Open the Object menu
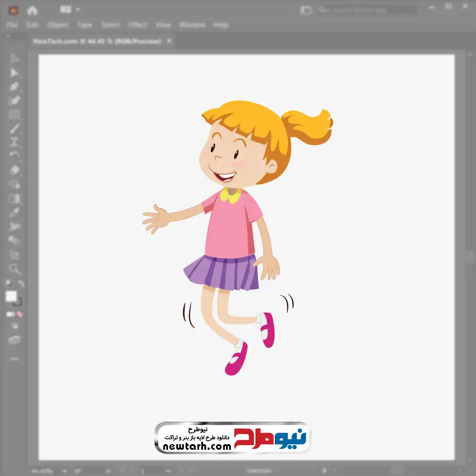 click(x=57, y=25)
